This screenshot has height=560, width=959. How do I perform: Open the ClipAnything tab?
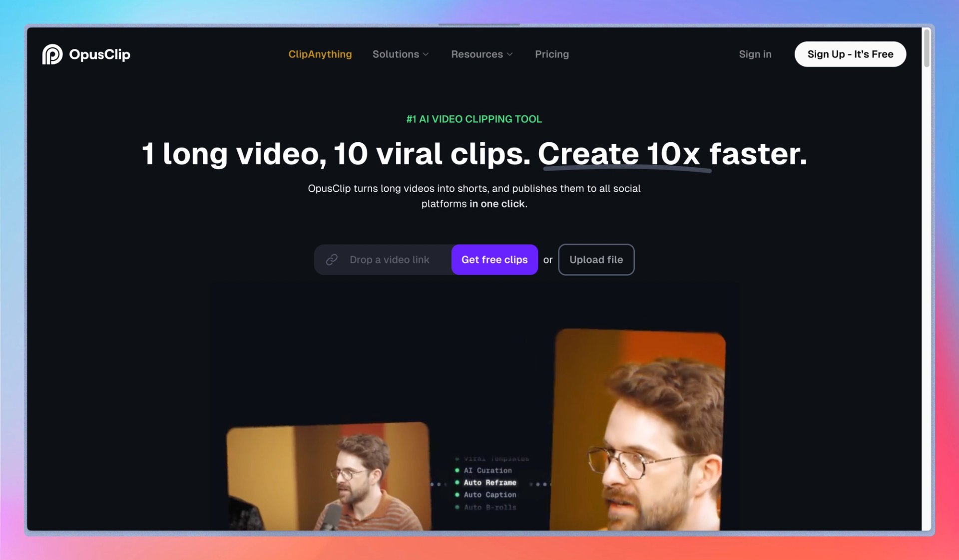(320, 53)
